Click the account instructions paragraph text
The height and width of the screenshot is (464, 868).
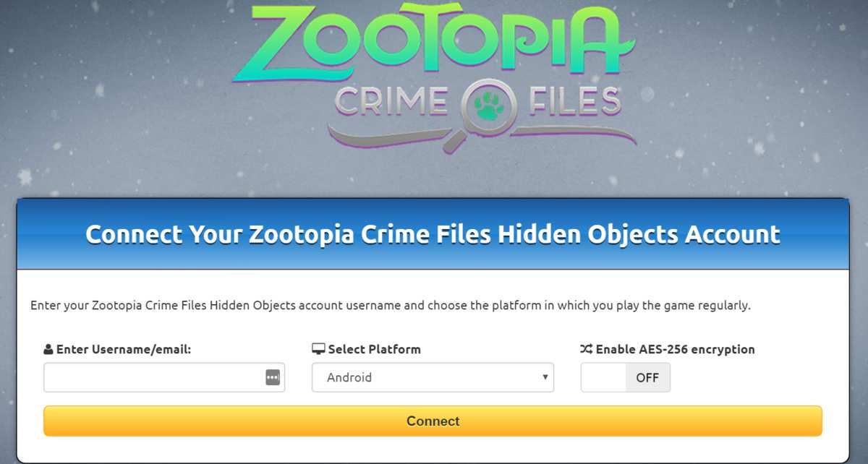point(391,305)
